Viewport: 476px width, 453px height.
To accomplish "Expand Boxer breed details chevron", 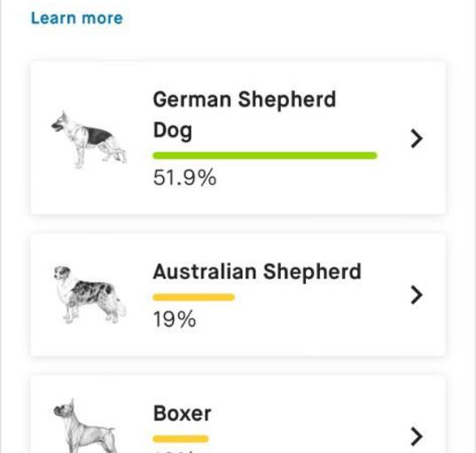I will [x=417, y=437].
